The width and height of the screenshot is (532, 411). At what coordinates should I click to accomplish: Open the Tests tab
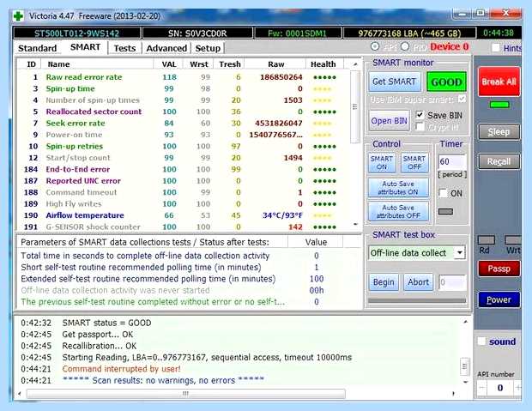[x=124, y=48]
